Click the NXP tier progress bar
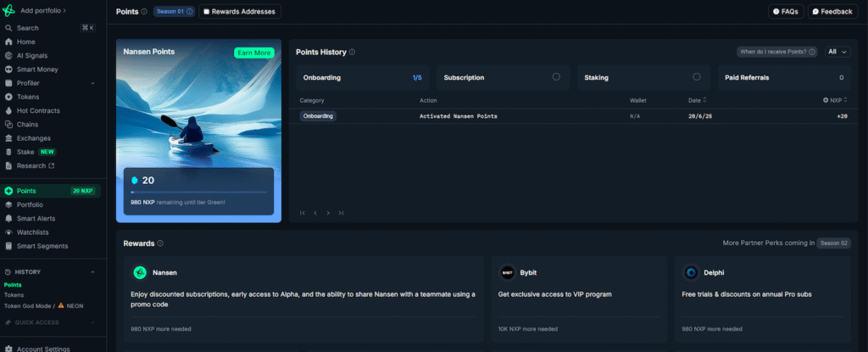 point(198,193)
